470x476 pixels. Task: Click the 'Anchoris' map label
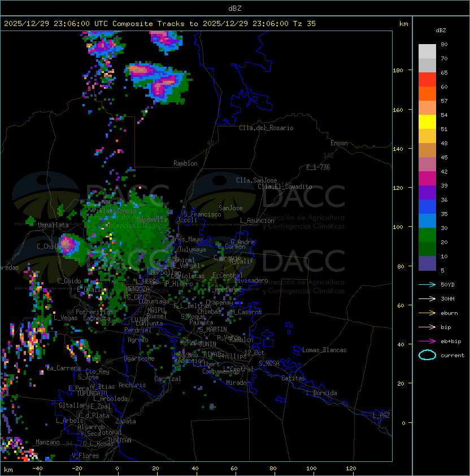point(132,385)
